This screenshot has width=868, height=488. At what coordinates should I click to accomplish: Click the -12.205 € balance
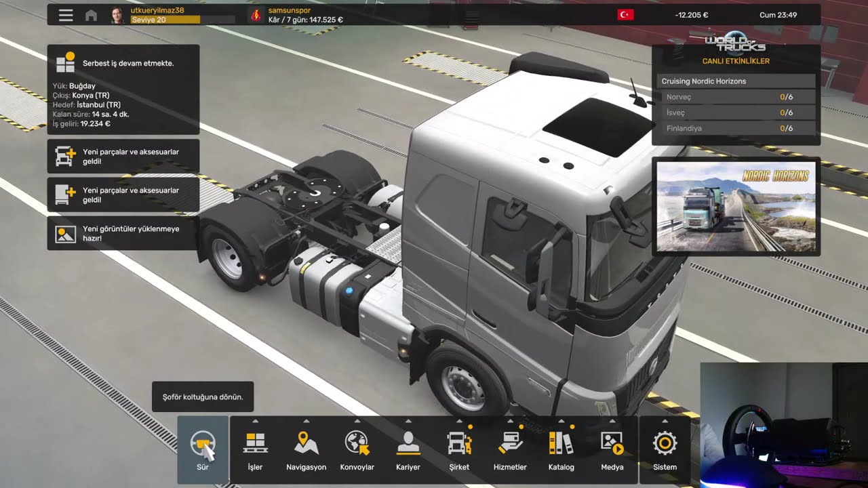[x=692, y=15]
